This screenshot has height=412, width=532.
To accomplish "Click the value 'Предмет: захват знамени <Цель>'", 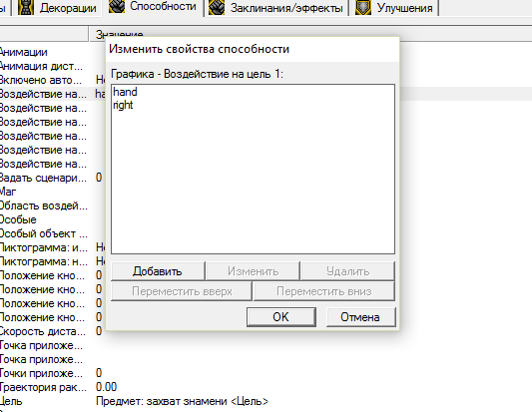I will coord(182,401).
